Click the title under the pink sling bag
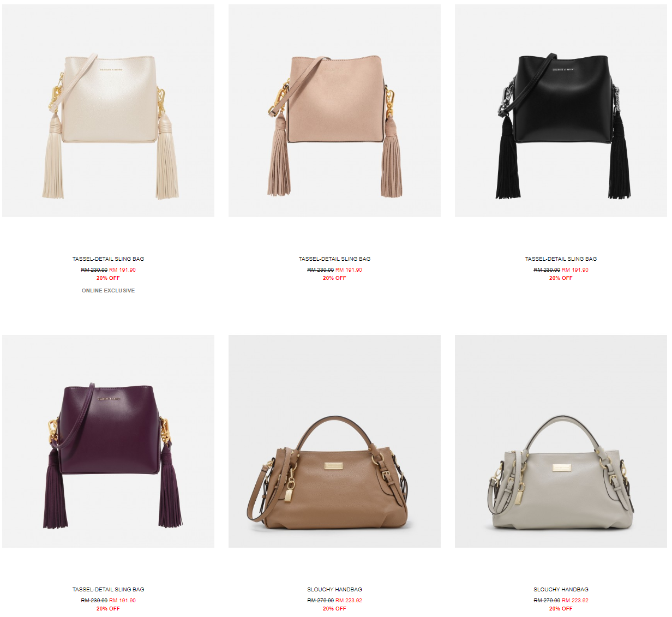This screenshot has height=617, width=672. pyautogui.click(x=334, y=259)
